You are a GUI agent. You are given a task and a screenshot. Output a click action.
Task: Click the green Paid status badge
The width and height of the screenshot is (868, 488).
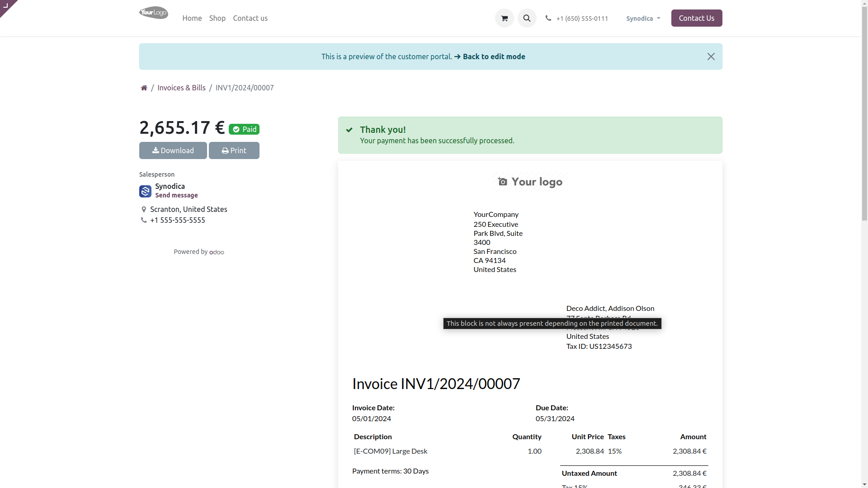[244, 129]
